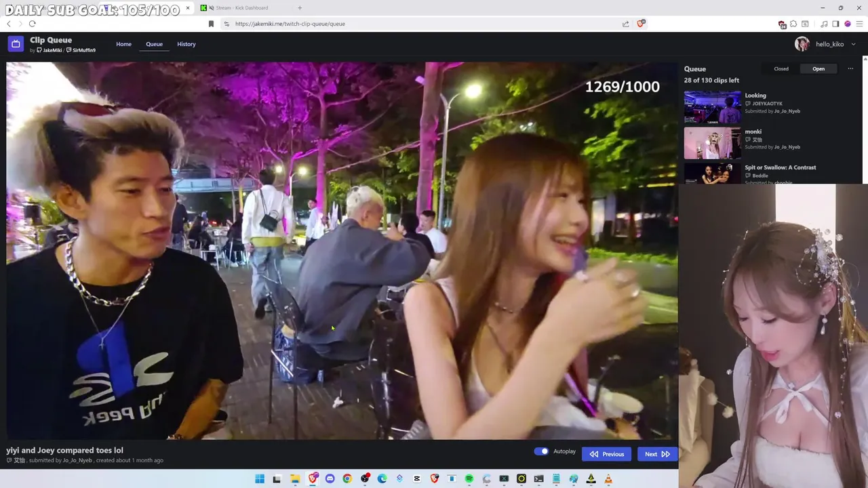Click the '28 of 130 clips left' text
Screen dimensions: 868x488
point(711,81)
